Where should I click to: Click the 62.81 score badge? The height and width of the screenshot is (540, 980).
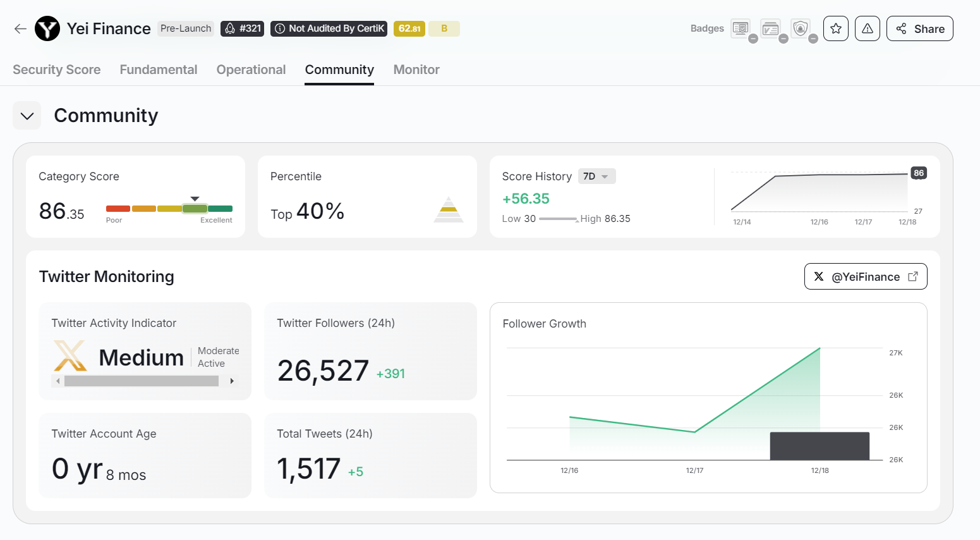pyautogui.click(x=409, y=28)
